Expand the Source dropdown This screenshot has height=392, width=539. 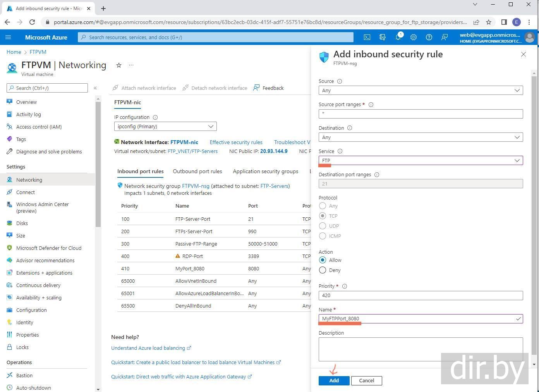pos(421,90)
